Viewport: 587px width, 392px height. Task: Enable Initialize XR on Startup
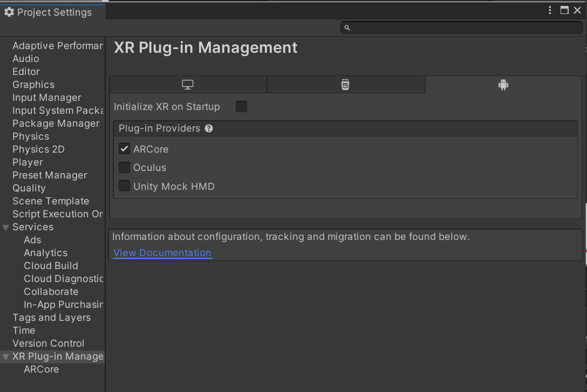[241, 106]
